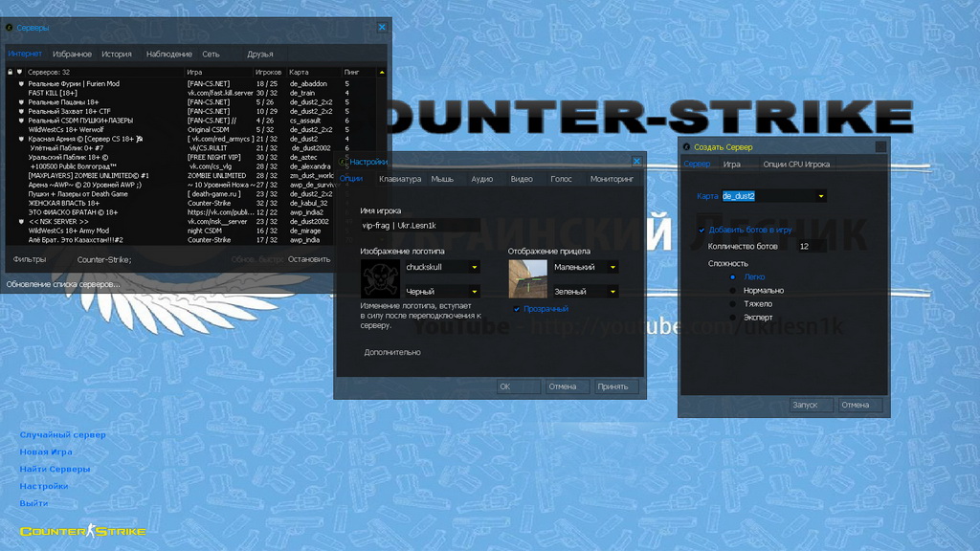Viewport: 980px width, 551px height.
Task: Click Отмена in the Настройки window
Action: click(x=567, y=386)
